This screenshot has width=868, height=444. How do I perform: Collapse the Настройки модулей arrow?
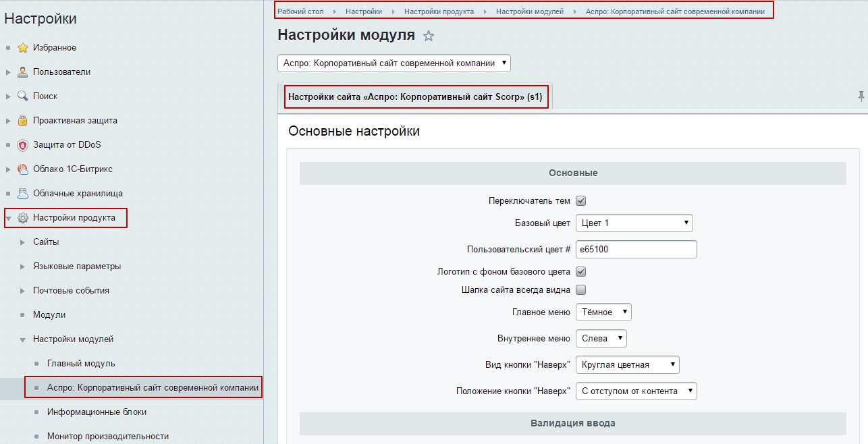coord(22,339)
